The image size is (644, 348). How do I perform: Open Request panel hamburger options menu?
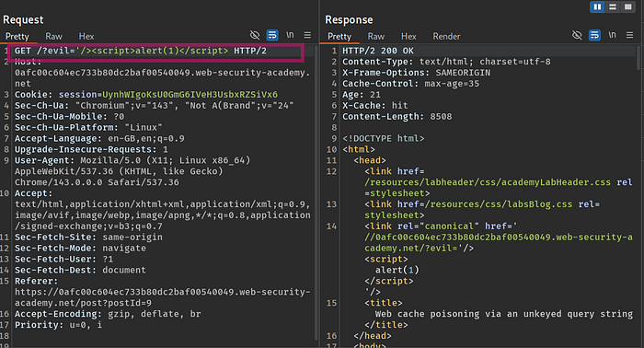pos(307,35)
